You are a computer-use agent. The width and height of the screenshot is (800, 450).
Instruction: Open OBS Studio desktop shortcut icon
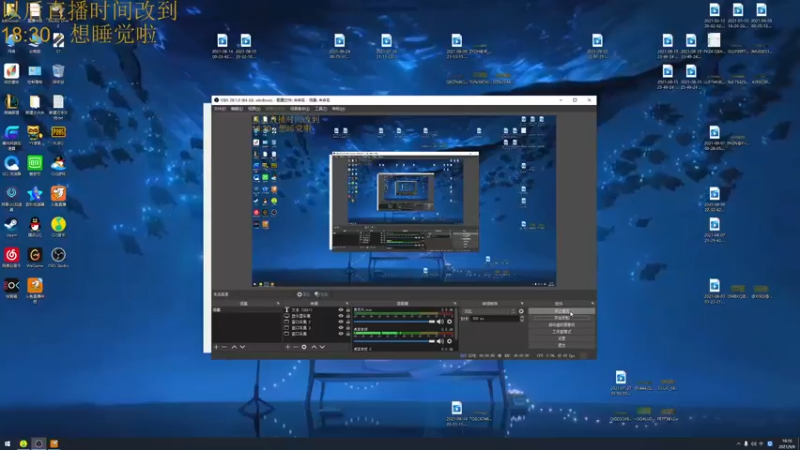click(x=58, y=258)
